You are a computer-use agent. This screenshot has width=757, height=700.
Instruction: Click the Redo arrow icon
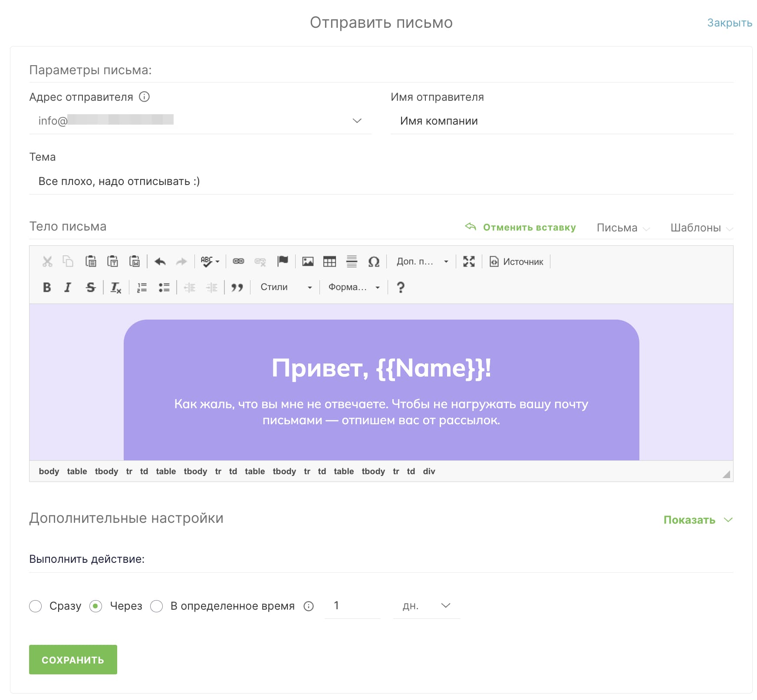[181, 261]
